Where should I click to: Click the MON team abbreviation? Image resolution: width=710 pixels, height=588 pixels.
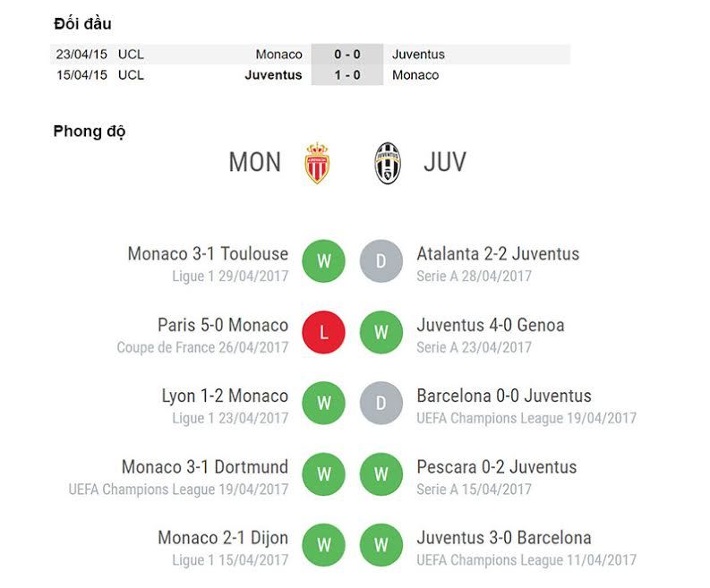[x=254, y=162]
